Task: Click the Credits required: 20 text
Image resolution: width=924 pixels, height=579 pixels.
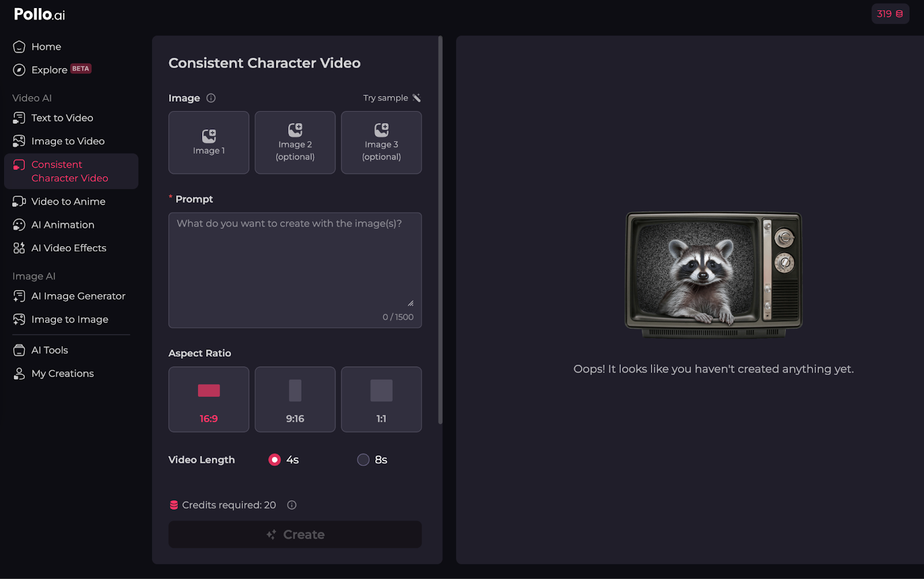Action: click(229, 505)
